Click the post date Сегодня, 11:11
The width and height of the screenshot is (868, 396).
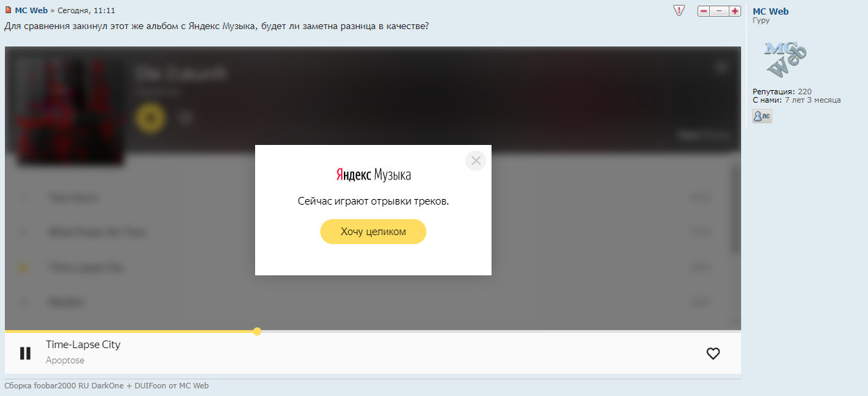tap(86, 11)
